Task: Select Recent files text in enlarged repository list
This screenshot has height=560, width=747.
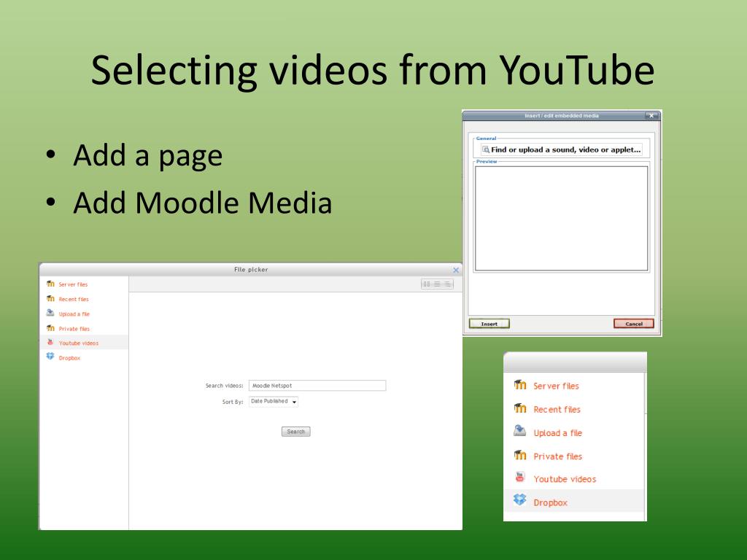Action: [x=557, y=410]
